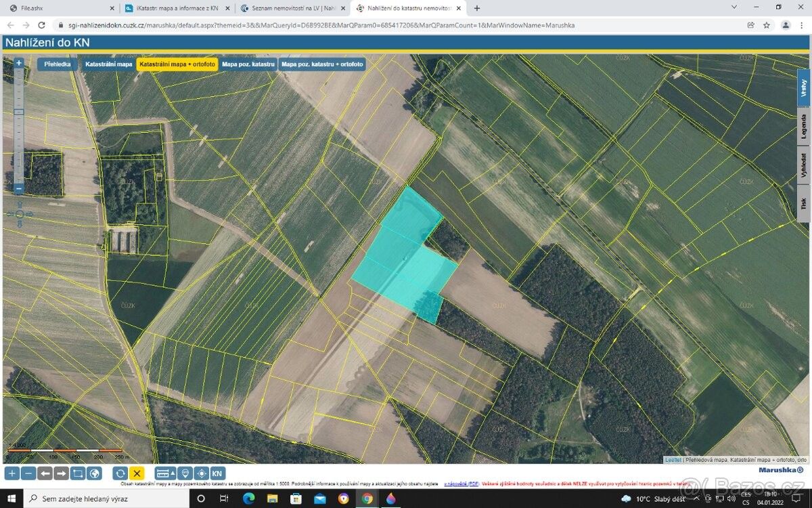Image resolution: width=812 pixels, height=508 pixels.
Task: Click the zoom out minus button in bottom toolbar
Action: tap(28, 473)
